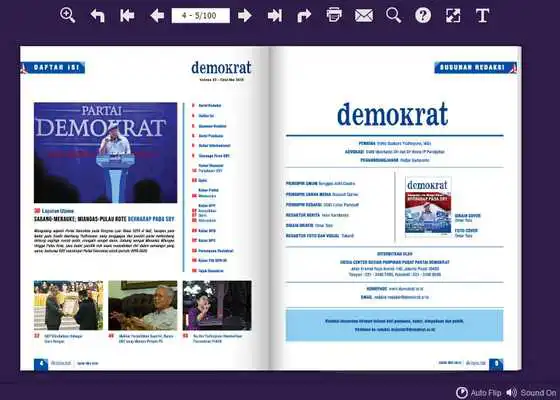Go to the previous page arrow
The height and width of the screenshot is (400, 560).
pos(157,16)
